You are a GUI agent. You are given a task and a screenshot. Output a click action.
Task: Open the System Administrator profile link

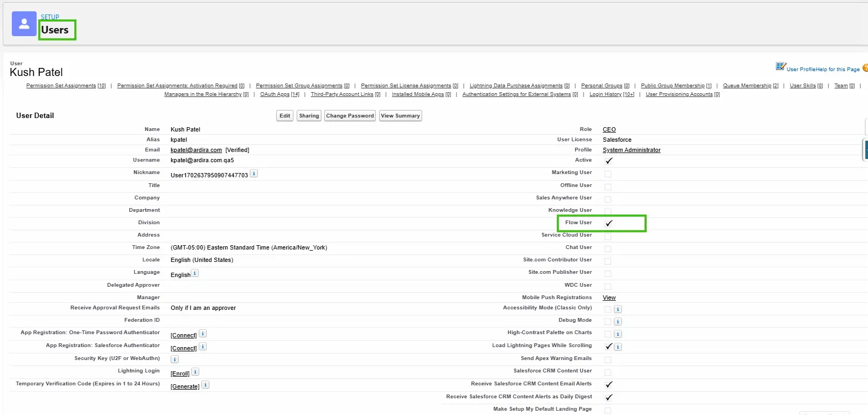632,150
